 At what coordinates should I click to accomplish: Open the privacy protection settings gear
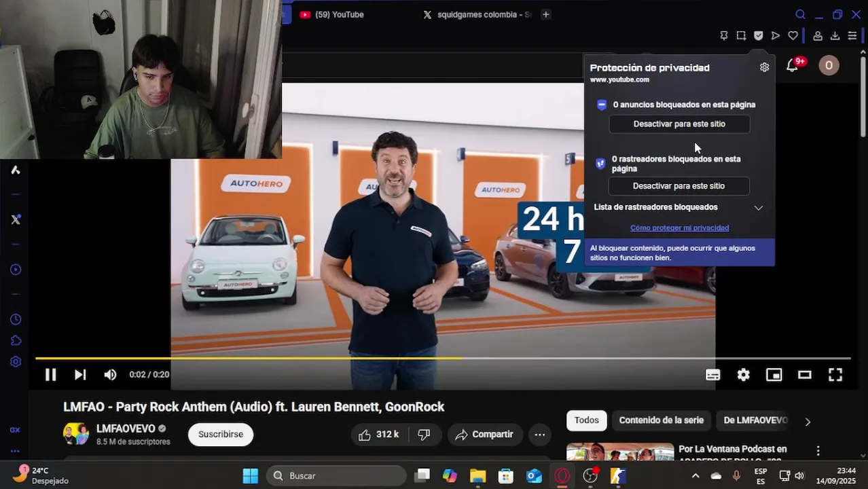pyautogui.click(x=764, y=67)
